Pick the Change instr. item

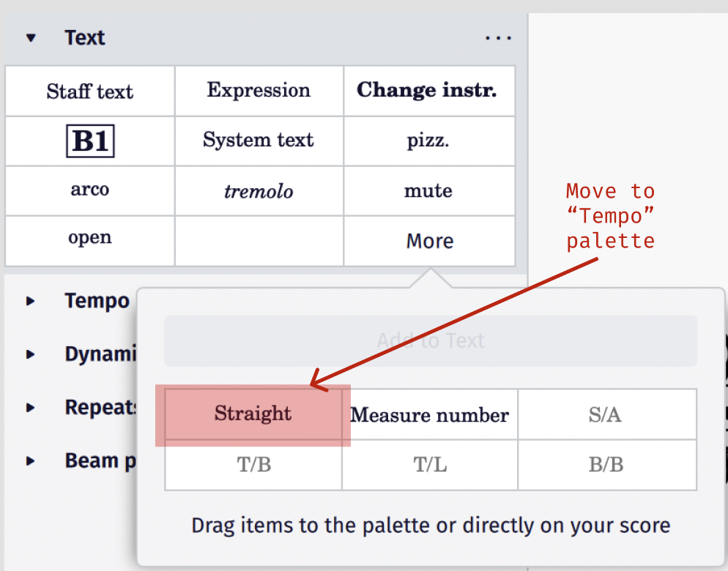click(428, 90)
